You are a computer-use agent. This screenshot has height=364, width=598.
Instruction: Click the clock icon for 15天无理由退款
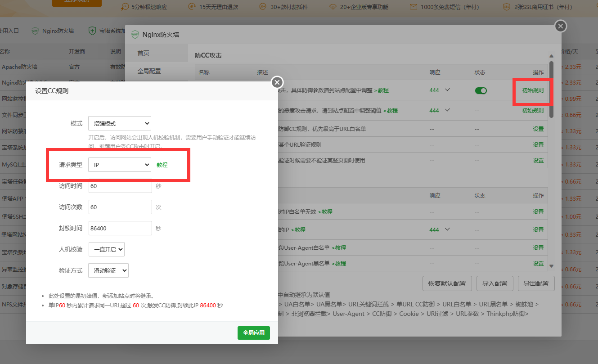click(192, 6)
